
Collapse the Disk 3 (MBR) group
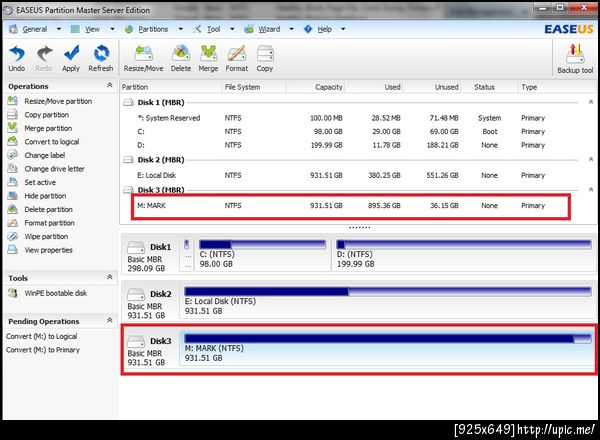coord(591,189)
